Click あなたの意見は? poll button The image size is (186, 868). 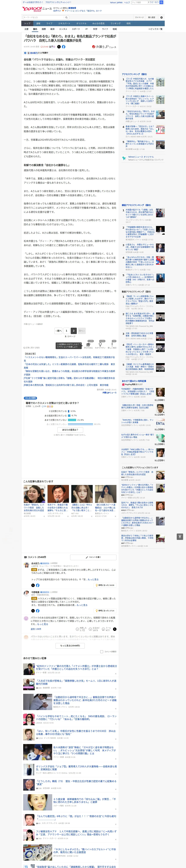tap(70, 430)
